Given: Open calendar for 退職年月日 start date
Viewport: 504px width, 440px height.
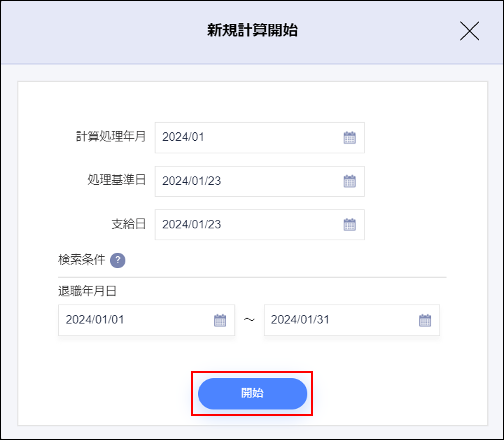Looking at the screenshot, I should pyautogui.click(x=220, y=320).
